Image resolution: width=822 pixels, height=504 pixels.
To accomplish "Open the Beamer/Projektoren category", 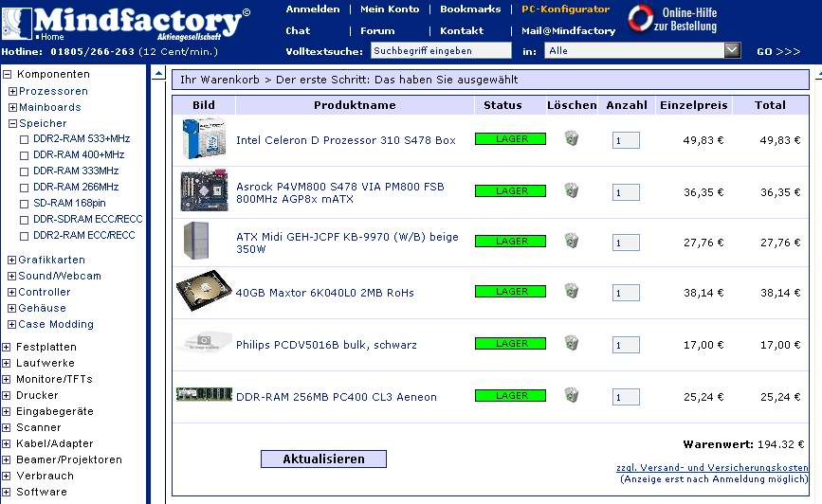I will pos(68,460).
